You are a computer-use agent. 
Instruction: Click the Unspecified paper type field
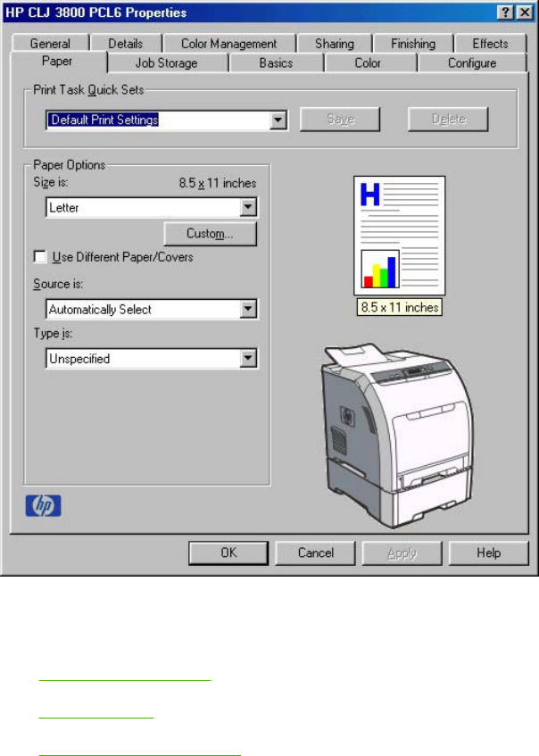pyautogui.click(x=152, y=358)
